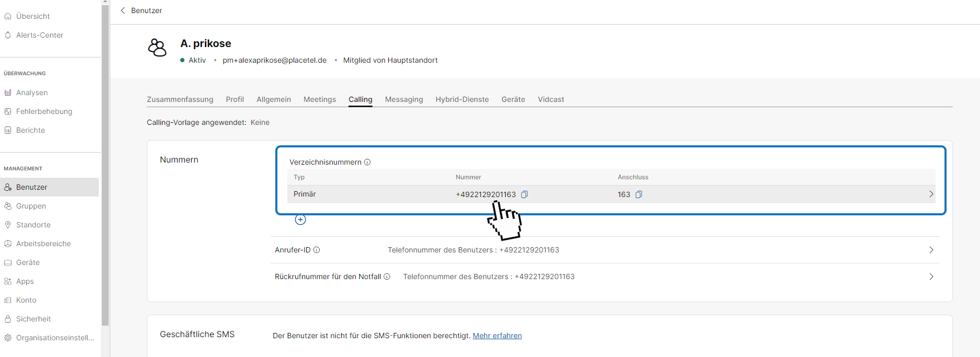The height and width of the screenshot is (357, 980).
Task: Click the sidebar vertical scrollbar
Action: pyautogui.click(x=106, y=165)
